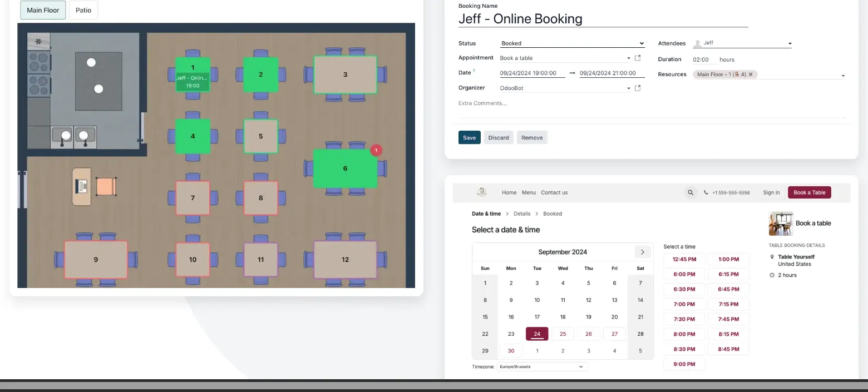The width and height of the screenshot is (868, 392).
Task: Remove the Main Floor resource tag
Action: [751, 75]
